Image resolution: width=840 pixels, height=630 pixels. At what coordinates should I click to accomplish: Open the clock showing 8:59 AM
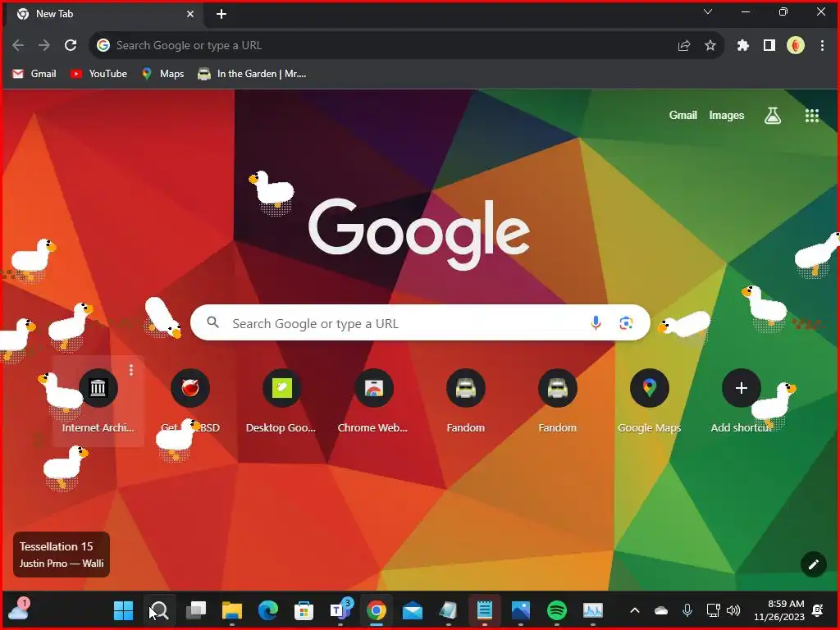pos(779,610)
